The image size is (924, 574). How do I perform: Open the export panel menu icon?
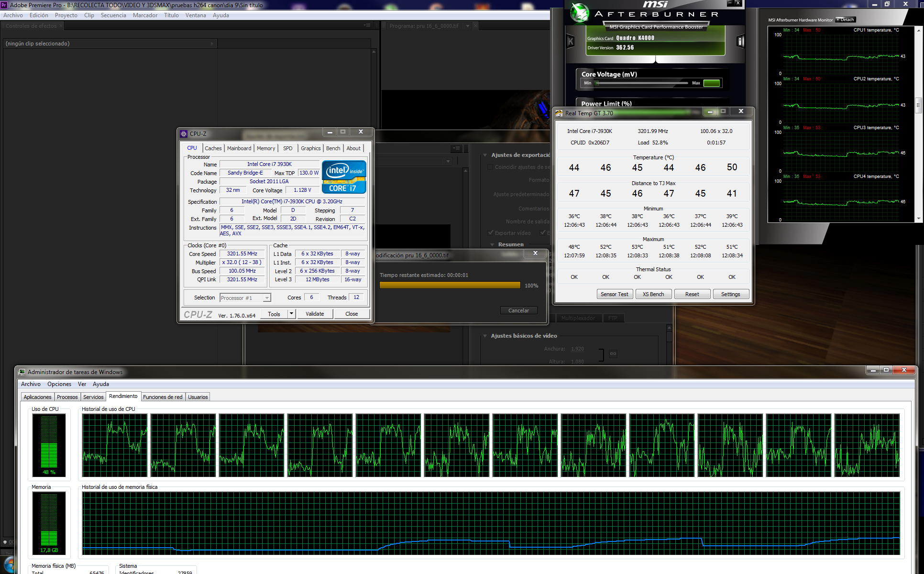pos(457,148)
